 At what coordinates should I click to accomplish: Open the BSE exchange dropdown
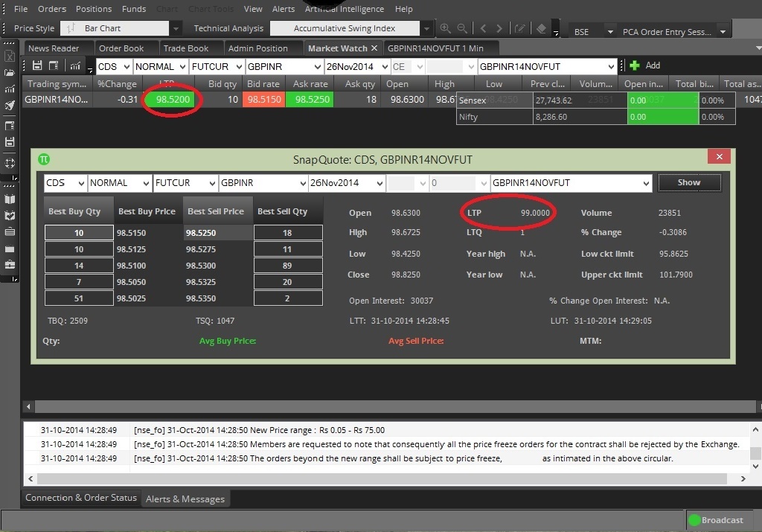coord(610,32)
